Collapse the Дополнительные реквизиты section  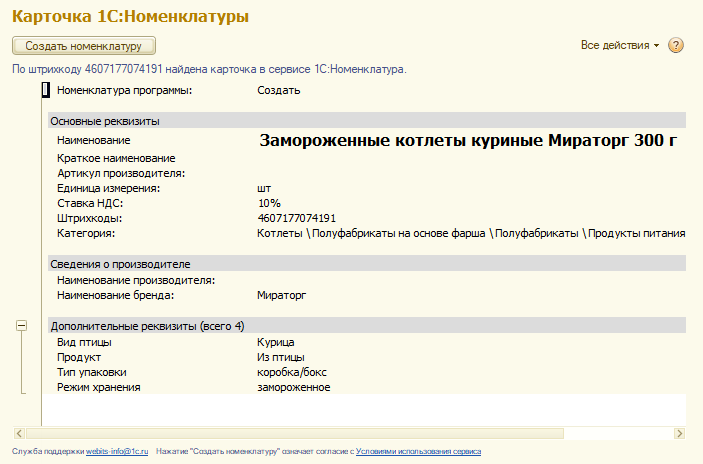[21, 325]
